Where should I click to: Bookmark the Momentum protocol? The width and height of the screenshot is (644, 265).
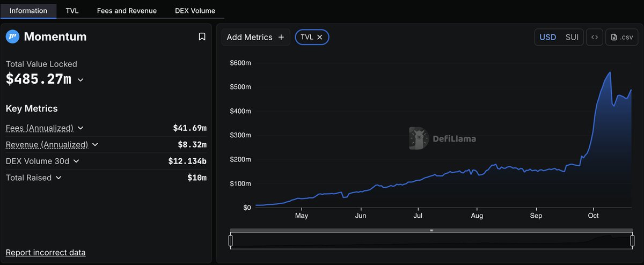pyautogui.click(x=202, y=36)
